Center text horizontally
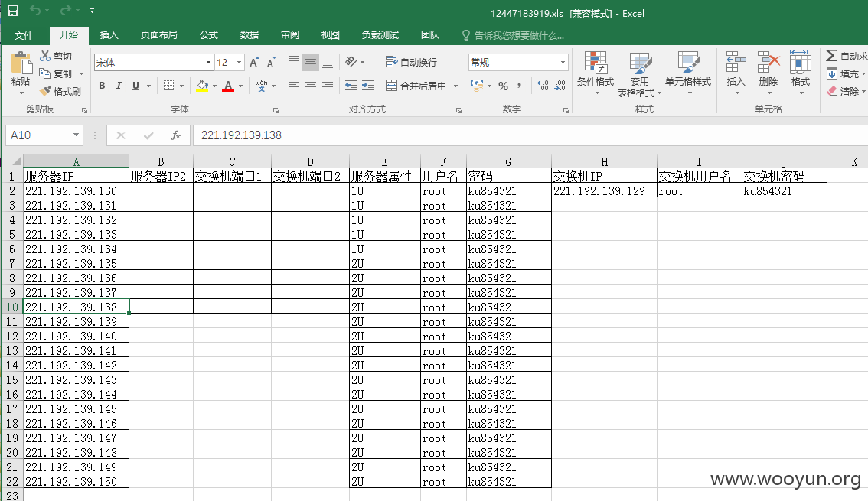868x501 pixels. tap(311, 86)
